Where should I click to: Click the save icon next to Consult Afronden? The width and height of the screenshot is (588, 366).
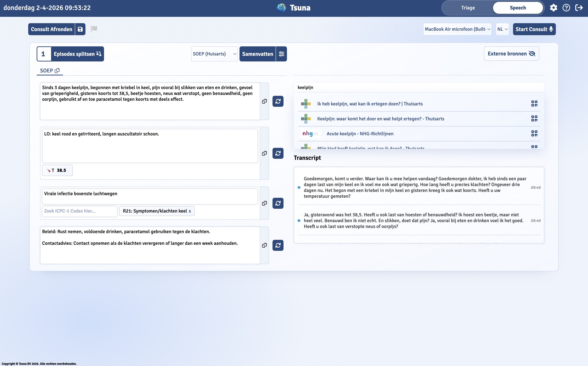click(80, 29)
